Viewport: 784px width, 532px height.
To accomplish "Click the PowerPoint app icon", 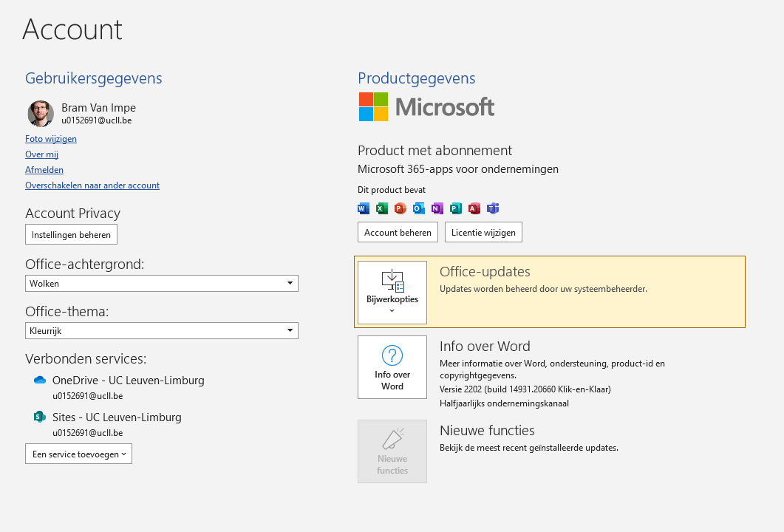I will 400,208.
